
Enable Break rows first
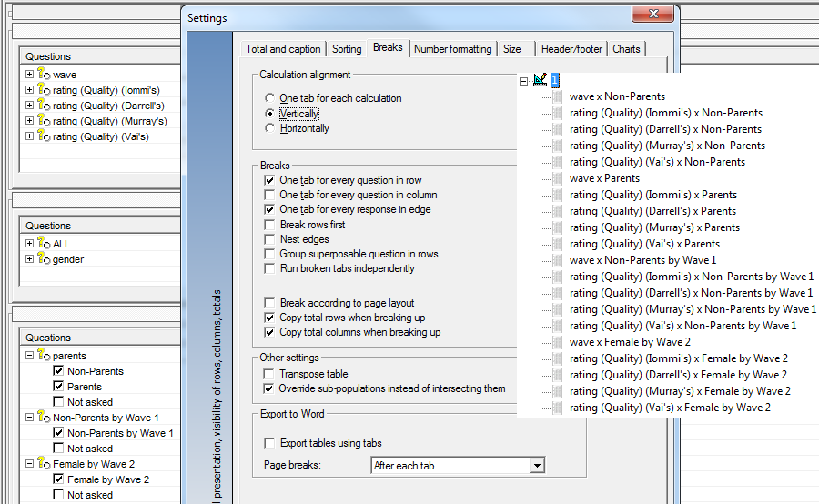(x=269, y=225)
